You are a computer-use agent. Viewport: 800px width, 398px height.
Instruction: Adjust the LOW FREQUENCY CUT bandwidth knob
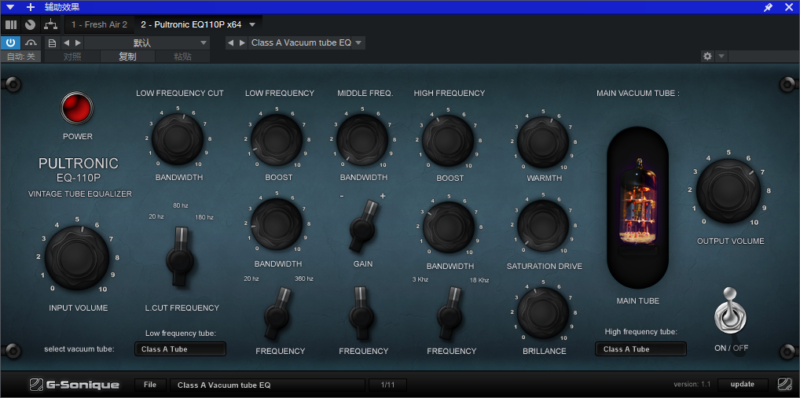[x=178, y=139]
